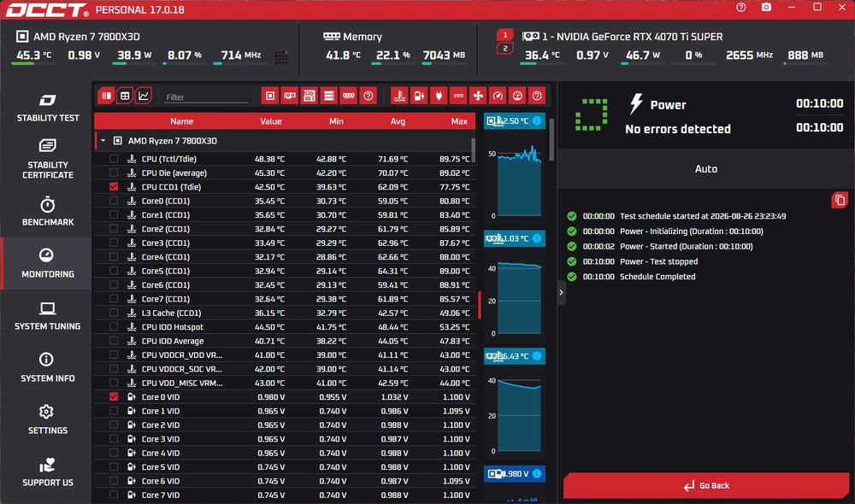
Task: Select GPU number 2 in header
Action: (x=505, y=49)
